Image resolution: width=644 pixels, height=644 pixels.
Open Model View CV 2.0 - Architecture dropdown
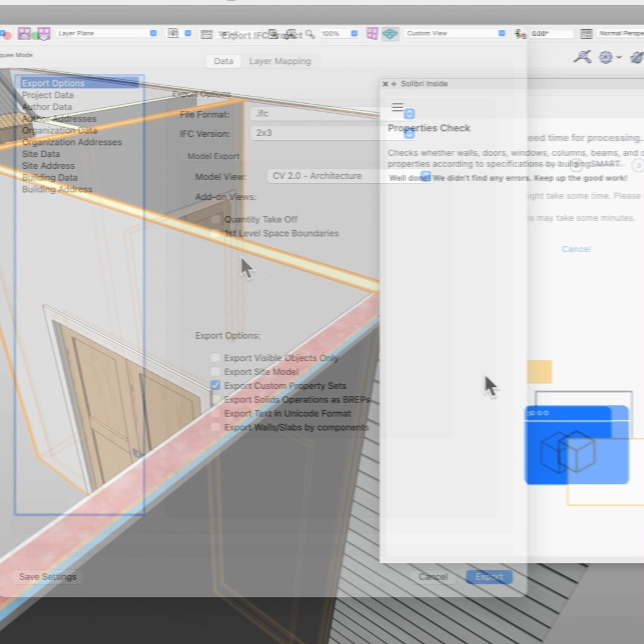tap(349, 176)
